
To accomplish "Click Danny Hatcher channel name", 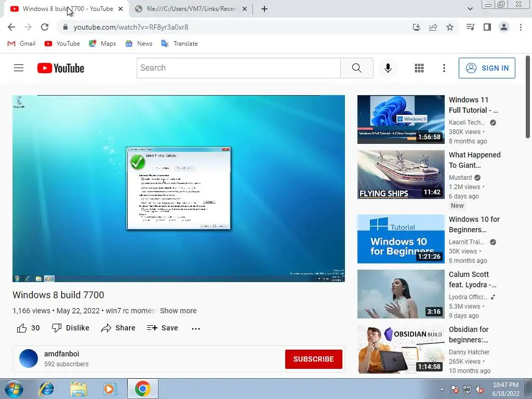I will (469, 352).
